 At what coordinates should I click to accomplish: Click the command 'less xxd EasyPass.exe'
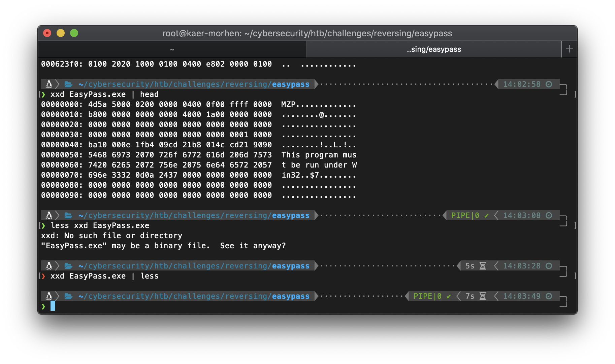pyautogui.click(x=100, y=225)
